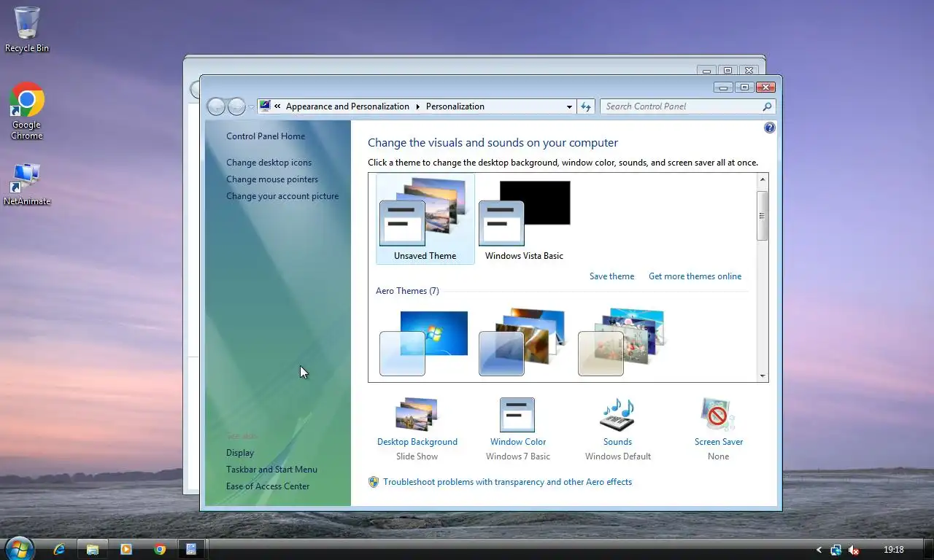Click the double chevron in address bar
934x560 pixels.
277,106
